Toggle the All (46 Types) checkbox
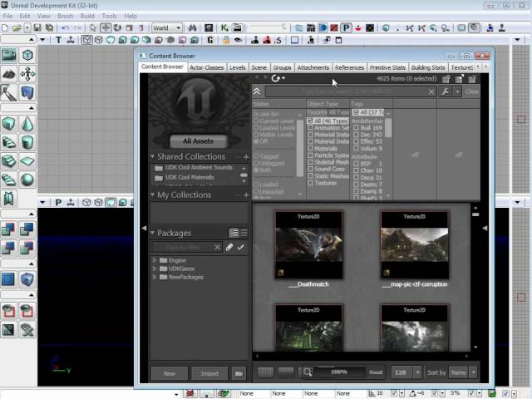This screenshot has width=532, height=399. [310, 121]
